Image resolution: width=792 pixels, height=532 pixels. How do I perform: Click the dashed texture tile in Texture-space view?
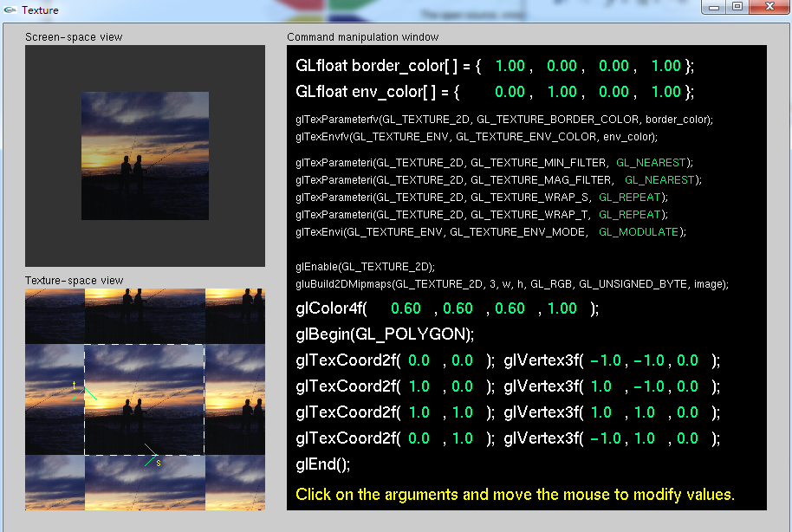145,399
